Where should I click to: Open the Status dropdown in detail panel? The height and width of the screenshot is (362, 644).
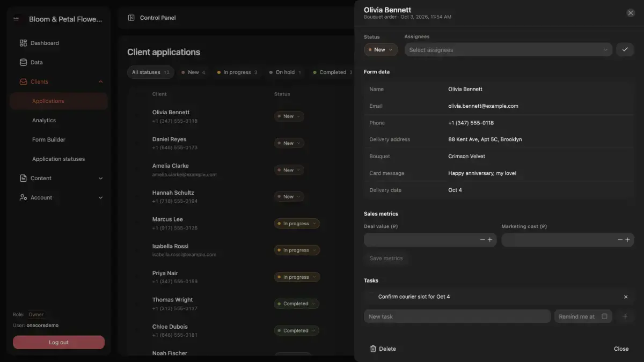click(x=380, y=49)
